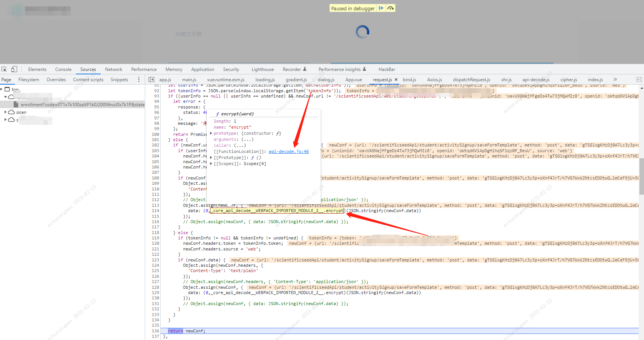Step over next function call
Image resolution: width=644 pixels, height=340 pixels.
(391, 8)
